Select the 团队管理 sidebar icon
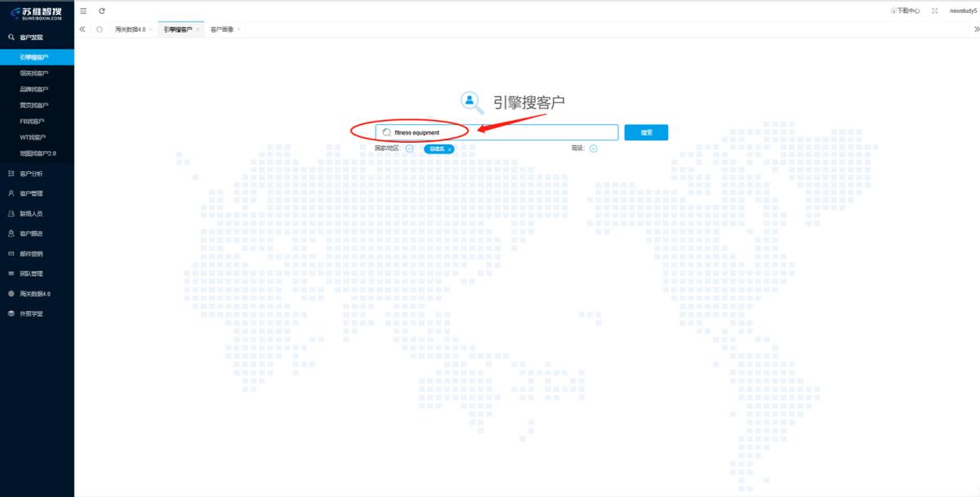Viewport: 980px width, 497px height. (x=10, y=273)
